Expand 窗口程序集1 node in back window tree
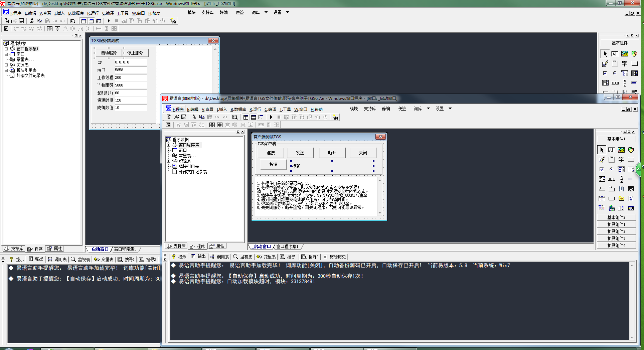The image size is (644, 350). coord(6,49)
